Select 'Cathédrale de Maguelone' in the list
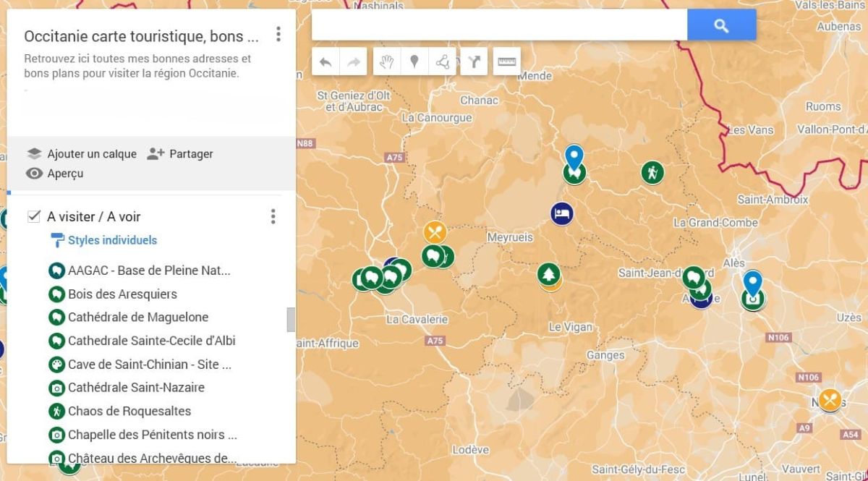 tap(138, 317)
